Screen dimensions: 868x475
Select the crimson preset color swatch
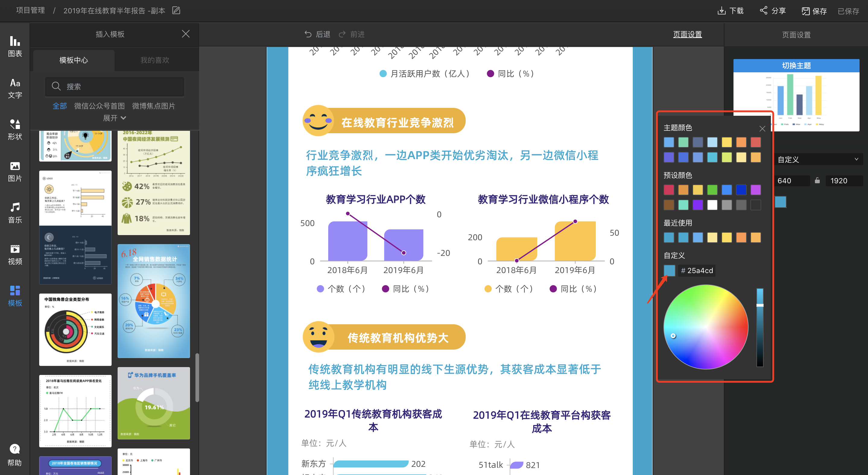pos(669,190)
